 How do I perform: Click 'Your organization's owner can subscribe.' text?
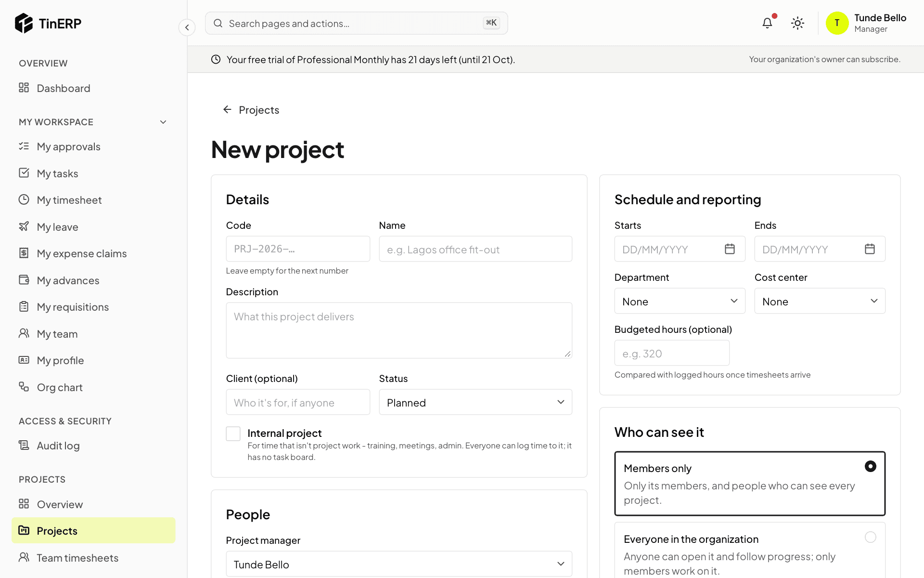point(824,59)
